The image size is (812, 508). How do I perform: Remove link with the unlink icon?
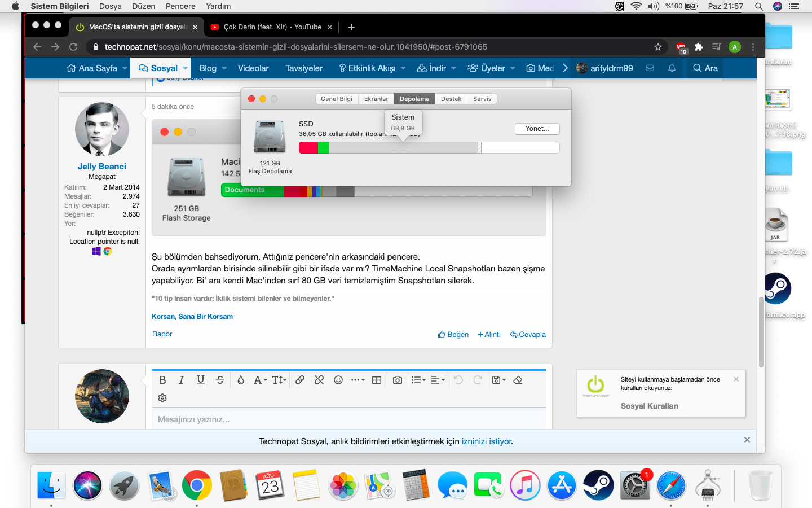[319, 380]
